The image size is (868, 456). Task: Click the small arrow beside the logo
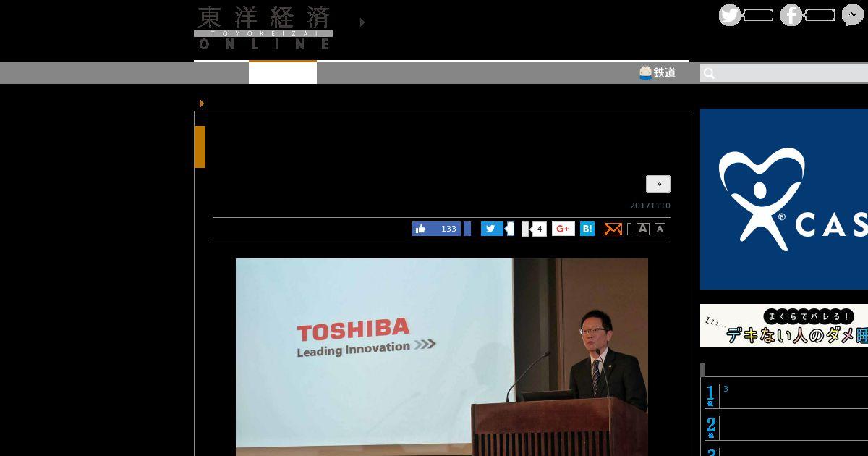pos(362,22)
